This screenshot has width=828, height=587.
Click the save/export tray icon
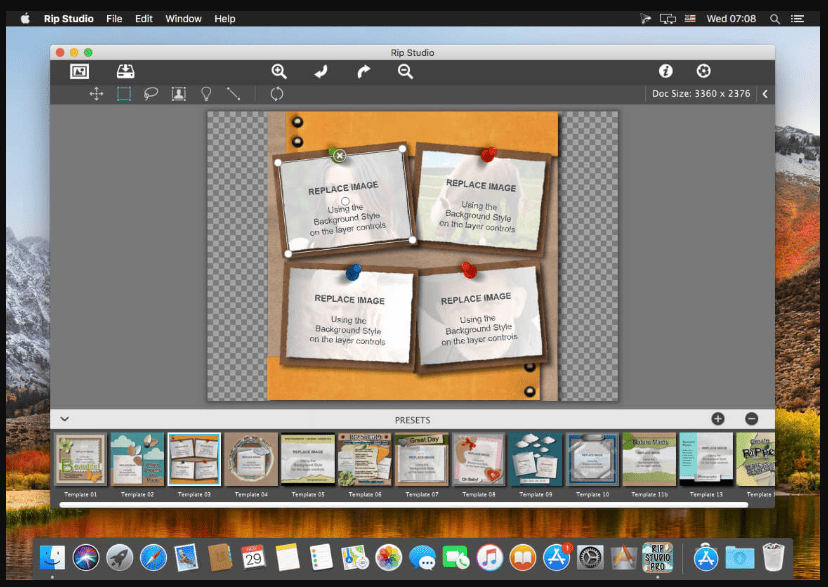tap(126, 71)
